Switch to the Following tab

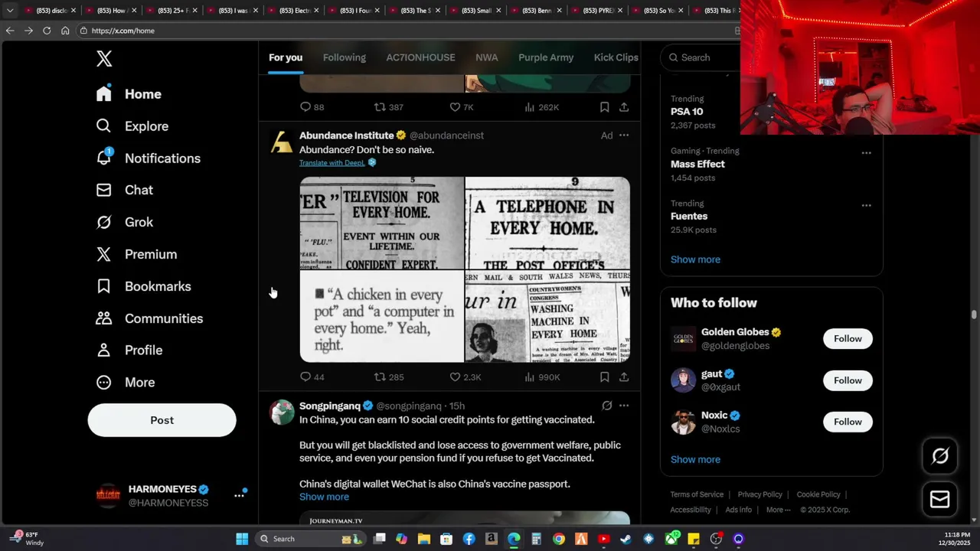click(x=345, y=57)
